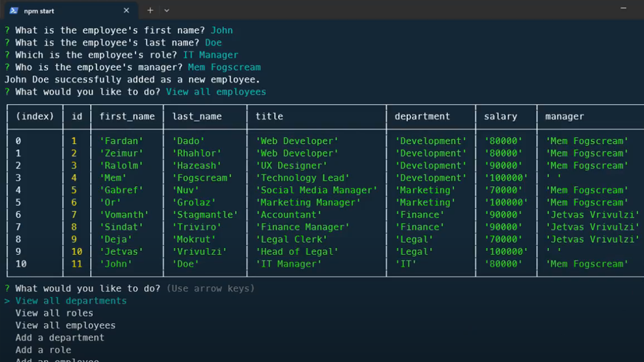The width and height of the screenshot is (644, 362).
Task: Click the 'Gabref' first name cell
Action: click(121, 190)
